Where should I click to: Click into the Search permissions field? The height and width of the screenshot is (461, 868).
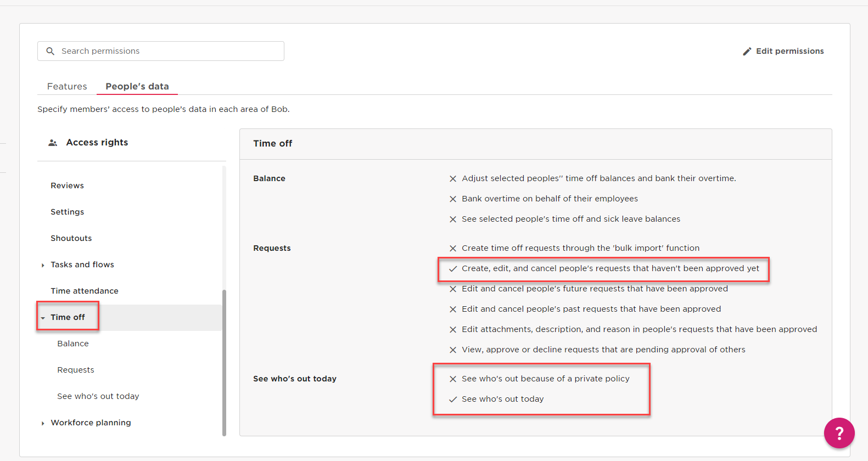pos(165,51)
